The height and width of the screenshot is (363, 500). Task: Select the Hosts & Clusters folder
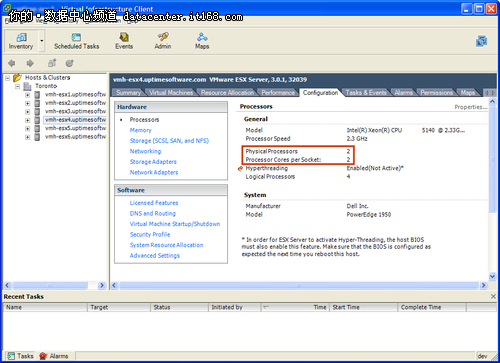(x=47, y=78)
